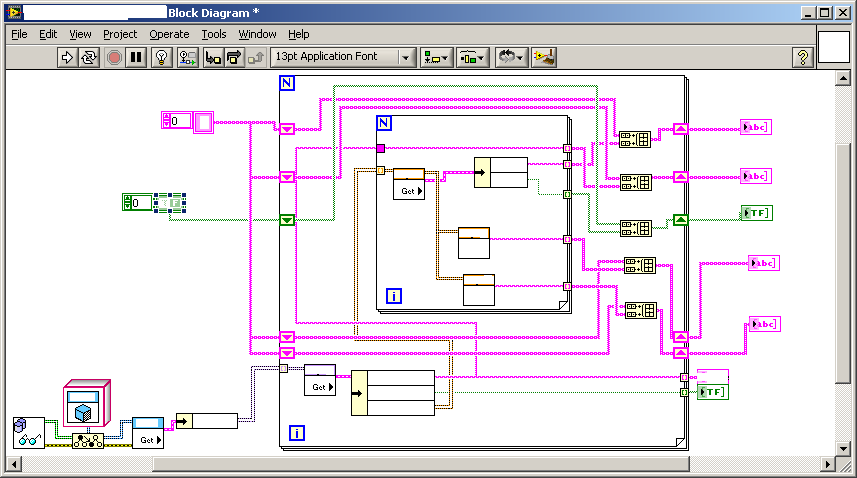Screen dimensions: 857x478
Task: Open the Tools menu
Action: pyautogui.click(x=214, y=34)
